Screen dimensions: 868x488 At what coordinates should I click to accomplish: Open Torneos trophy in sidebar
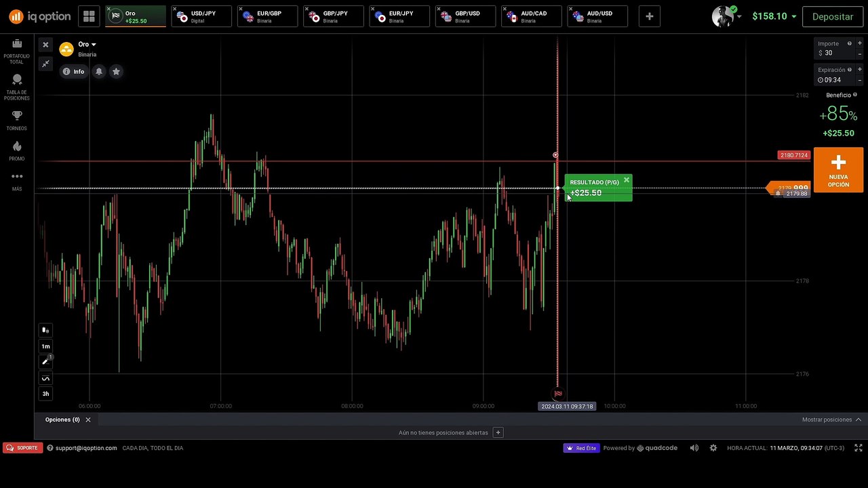pyautogui.click(x=17, y=120)
